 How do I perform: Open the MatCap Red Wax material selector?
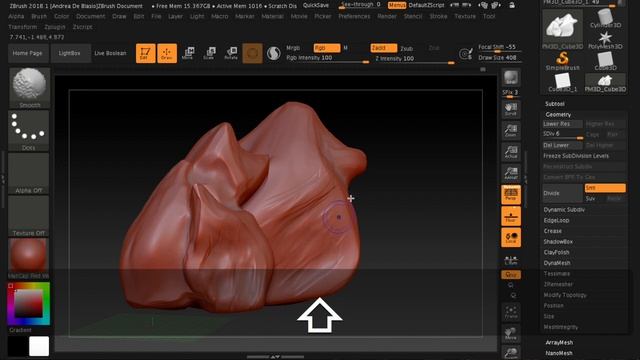pos(29,259)
